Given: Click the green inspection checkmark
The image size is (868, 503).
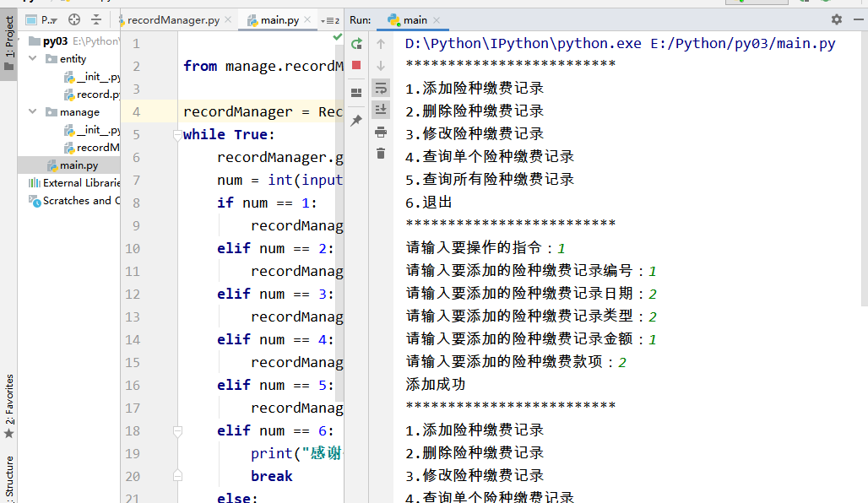Looking at the screenshot, I should (x=337, y=37).
